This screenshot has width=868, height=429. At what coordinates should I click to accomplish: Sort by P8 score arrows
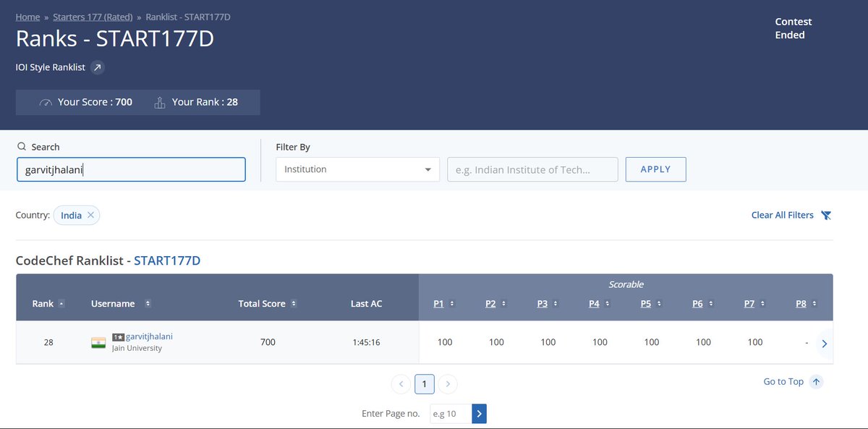pyautogui.click(x=814, y=304)
